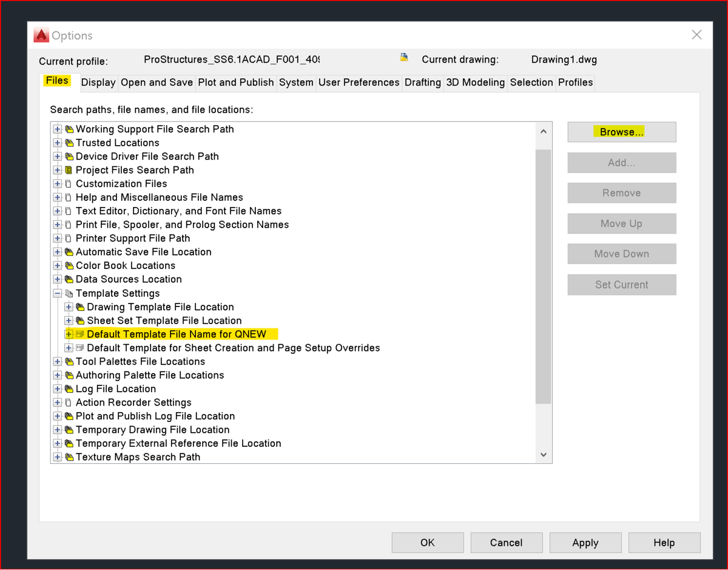This screenshot has height=570, width=728.
Task: Select the Data Sources Location row
Action: (129, 279)
